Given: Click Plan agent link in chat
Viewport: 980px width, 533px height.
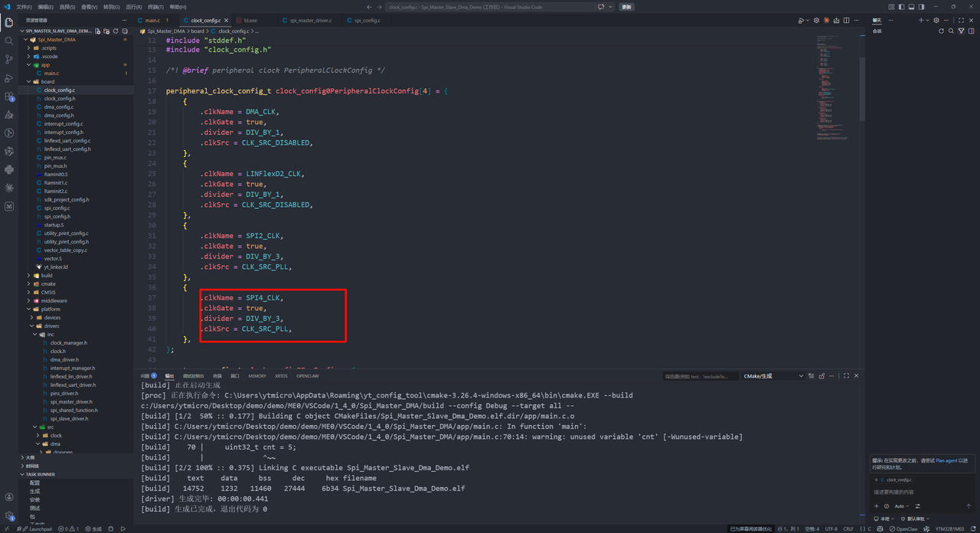Looking at the screenshot, I should point(946,460).
